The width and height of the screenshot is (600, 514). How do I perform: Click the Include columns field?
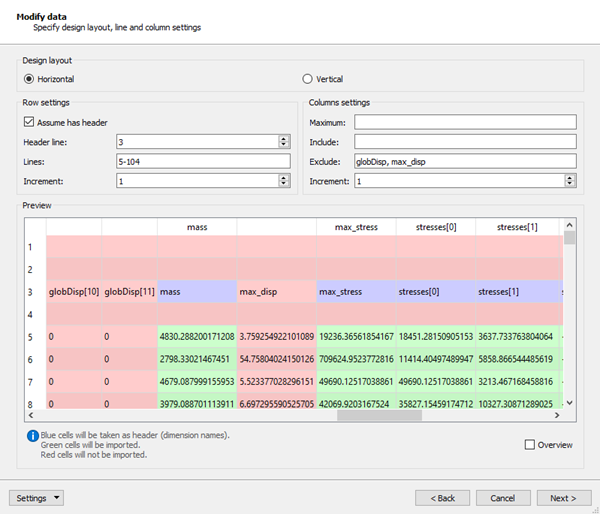[465, 142]
